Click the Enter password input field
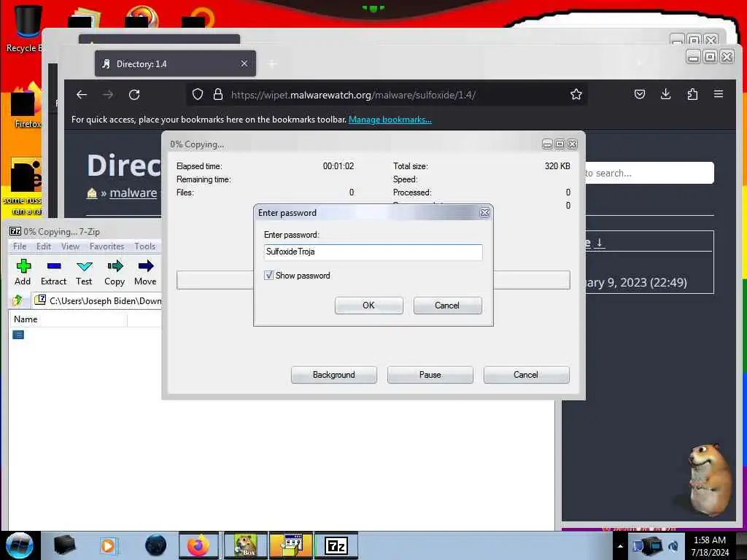 373,252
